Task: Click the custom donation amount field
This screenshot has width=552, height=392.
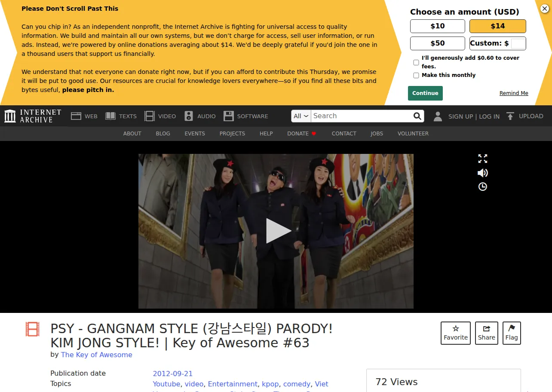Action: [518, 43]
